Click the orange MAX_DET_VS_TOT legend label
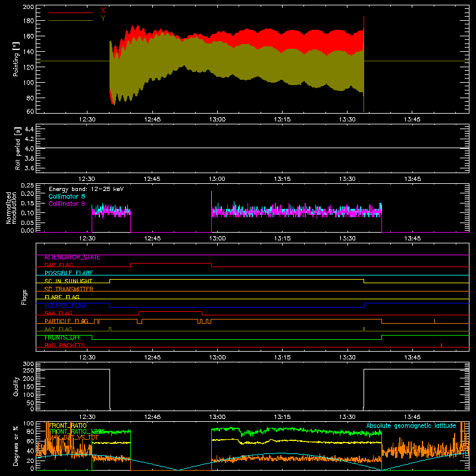Image resolution: width=476 pixels, height=476 pixels. click(74, 437)
